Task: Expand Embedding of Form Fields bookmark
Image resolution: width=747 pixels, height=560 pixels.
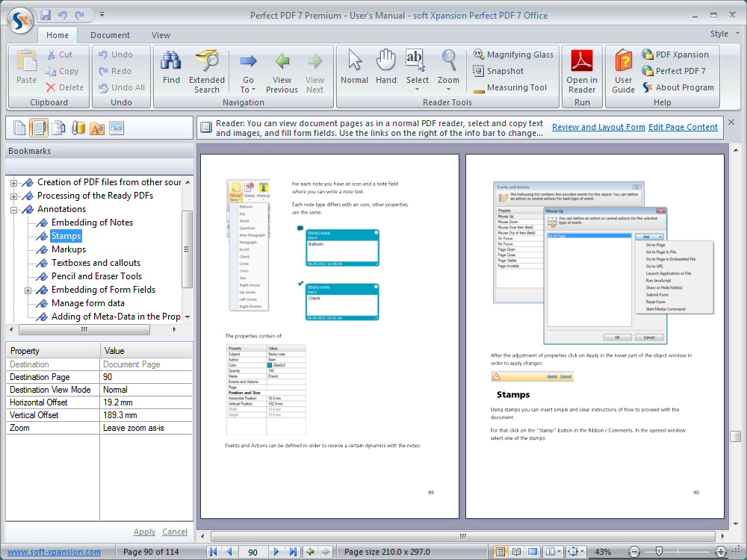Action: [x=28, y=290]
